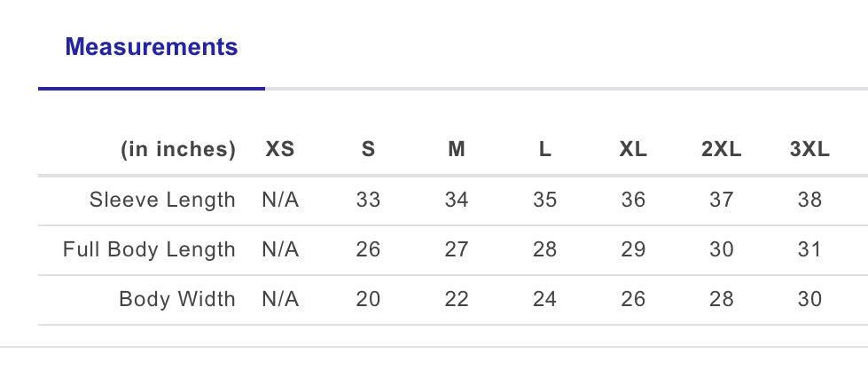868x378 pixels.
Task: Click the Full Body Length row label
Action: (x=149, y=249)
